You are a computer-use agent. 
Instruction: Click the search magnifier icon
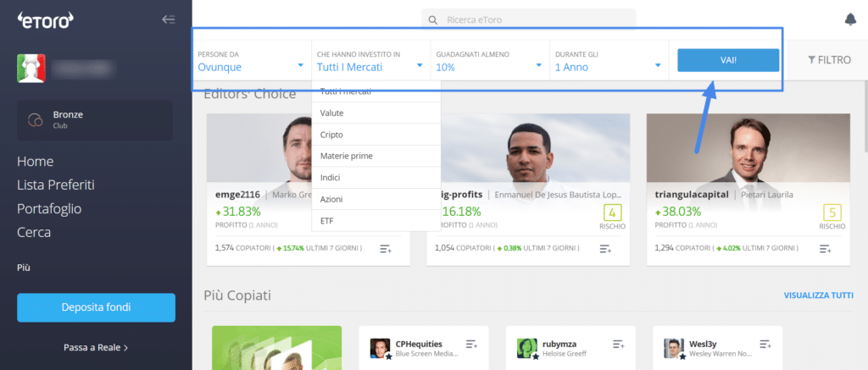pyautogui.click(x=433, y=20)
